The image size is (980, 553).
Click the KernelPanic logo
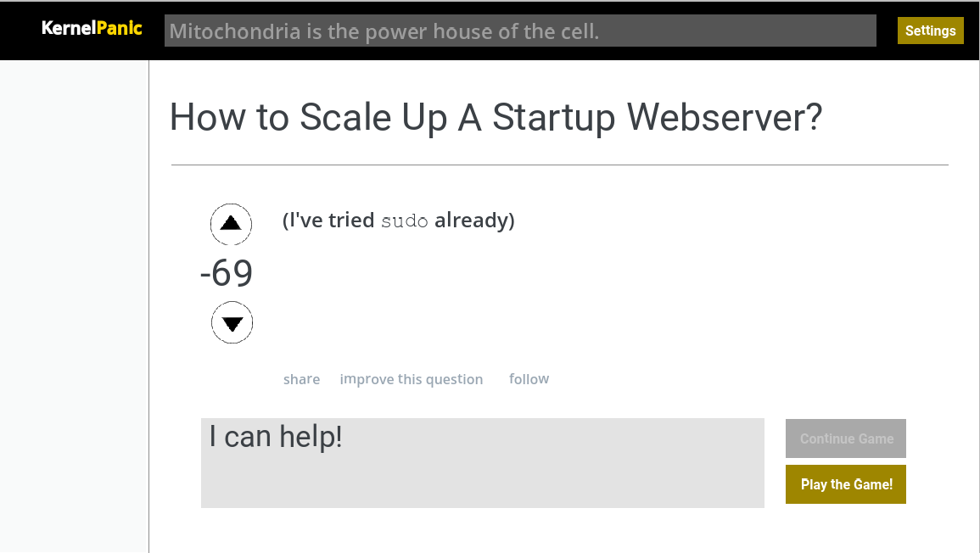[90, 27]
